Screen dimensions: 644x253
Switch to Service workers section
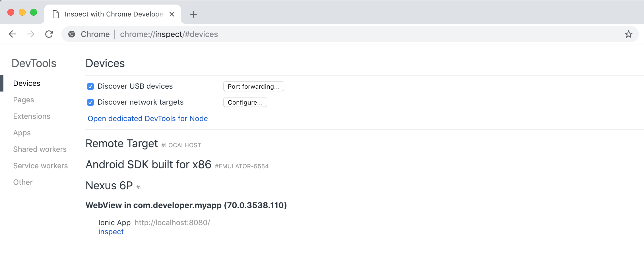(40, 166)
